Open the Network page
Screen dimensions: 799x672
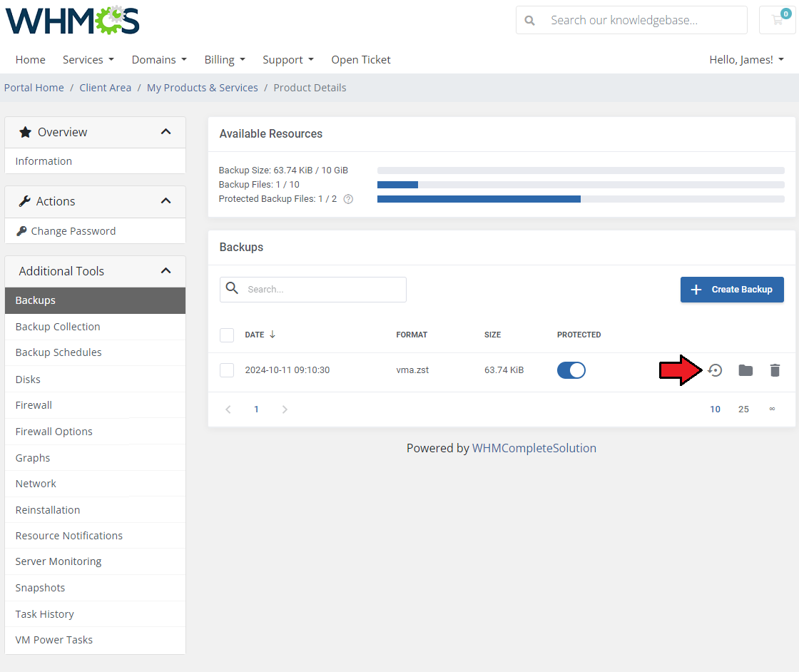click(x=96, y=484)
